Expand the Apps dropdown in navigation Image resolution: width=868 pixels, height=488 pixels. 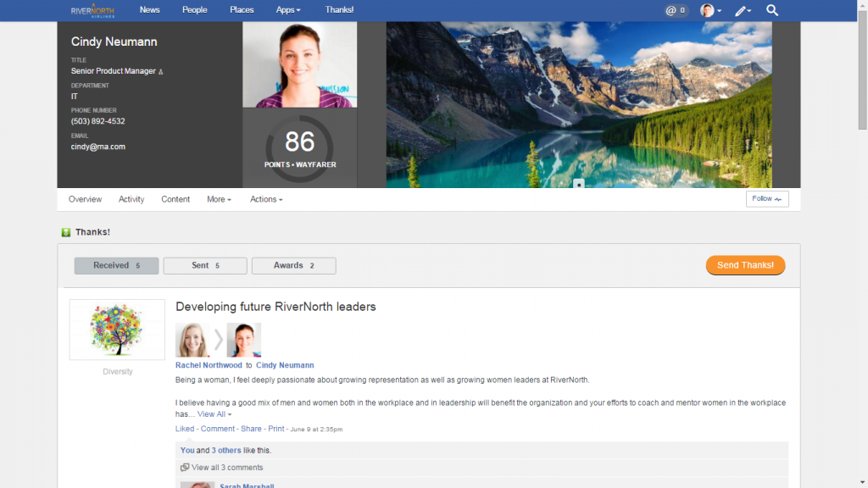tap(288, 10)
